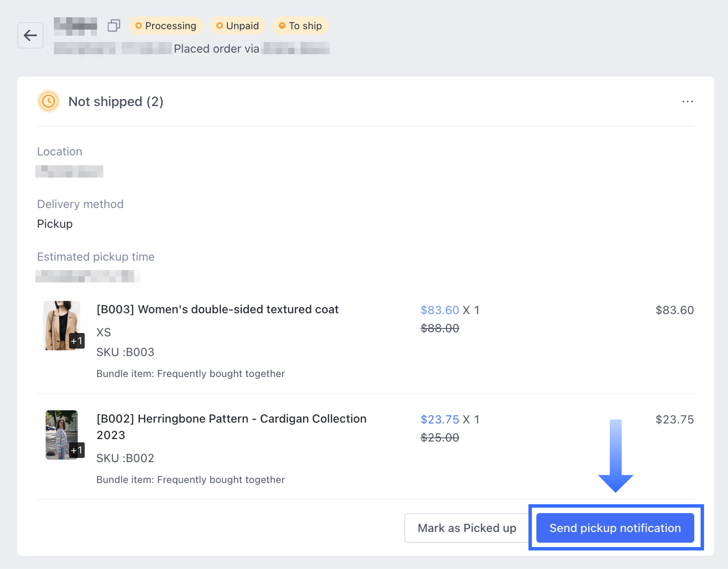Go back using the back arrow icon

30,35
